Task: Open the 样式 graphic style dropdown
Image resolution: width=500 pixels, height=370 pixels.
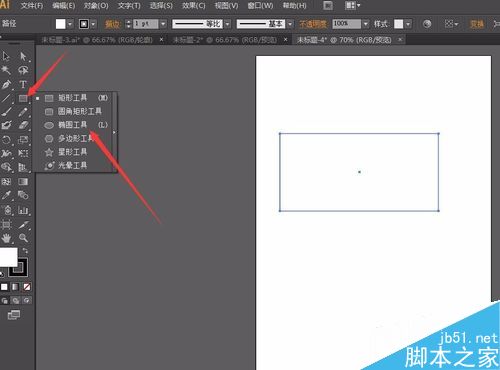Action: 408,24
